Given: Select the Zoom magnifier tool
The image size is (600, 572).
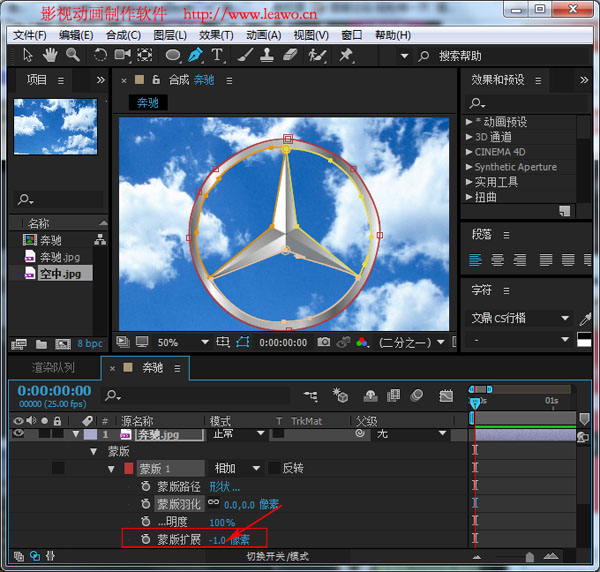Looking at the screenshot, I should pos(73,55).
